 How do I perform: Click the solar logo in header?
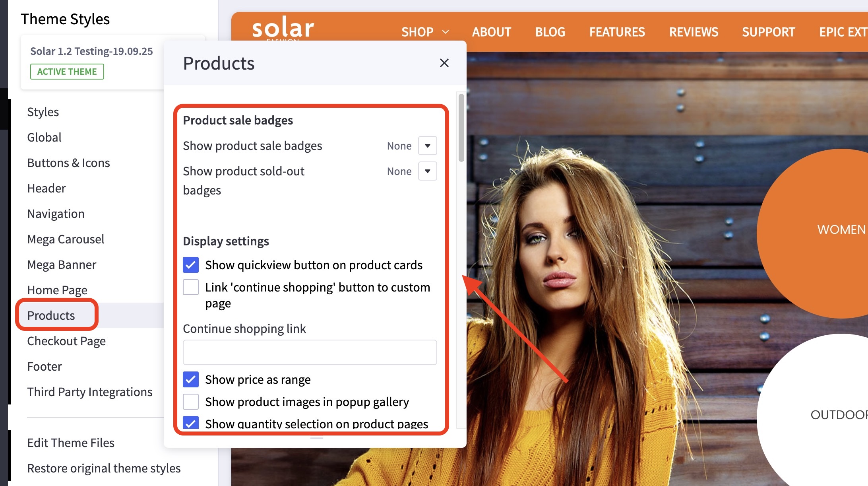coord(283,28)
